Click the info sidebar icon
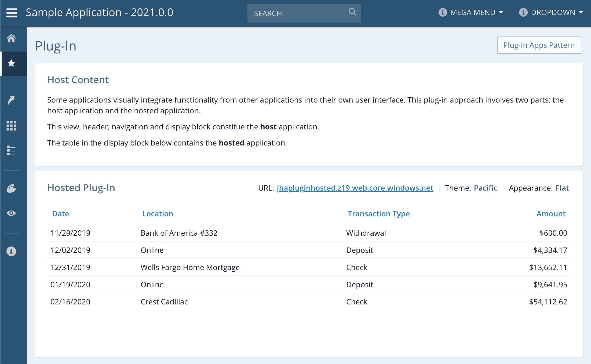The height and width of the screenshot is (364, 591). point(11,251)
